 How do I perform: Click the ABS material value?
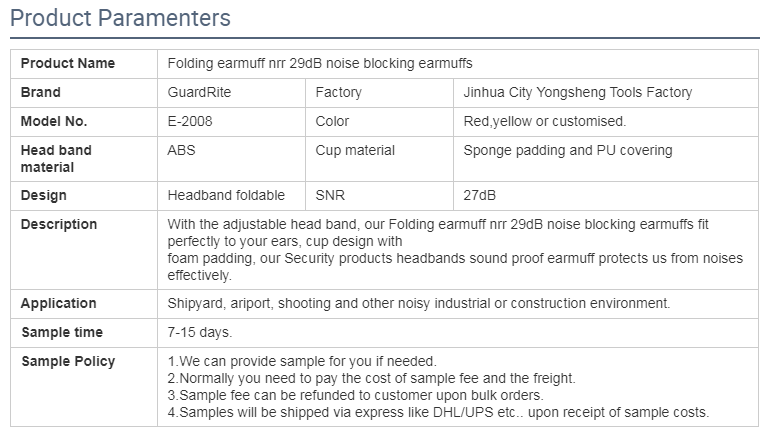click(x=181, y=150)
